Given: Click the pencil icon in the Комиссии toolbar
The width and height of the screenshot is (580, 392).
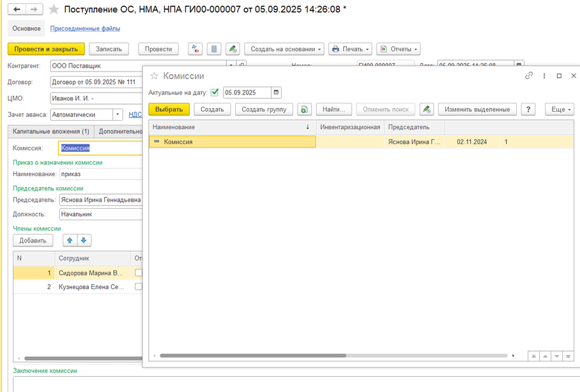Looking at the screenshot, I should tap(427, 109).
